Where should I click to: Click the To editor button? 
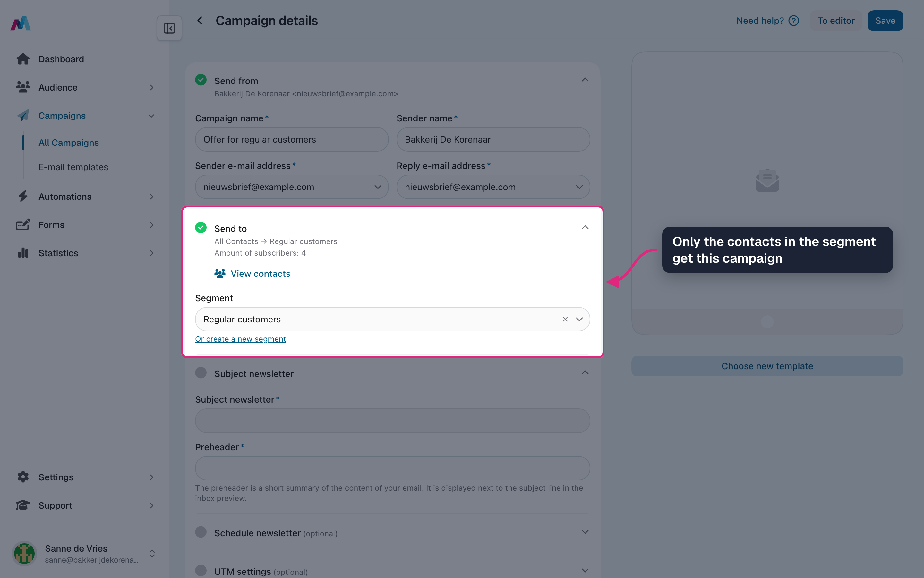(836, 21)
